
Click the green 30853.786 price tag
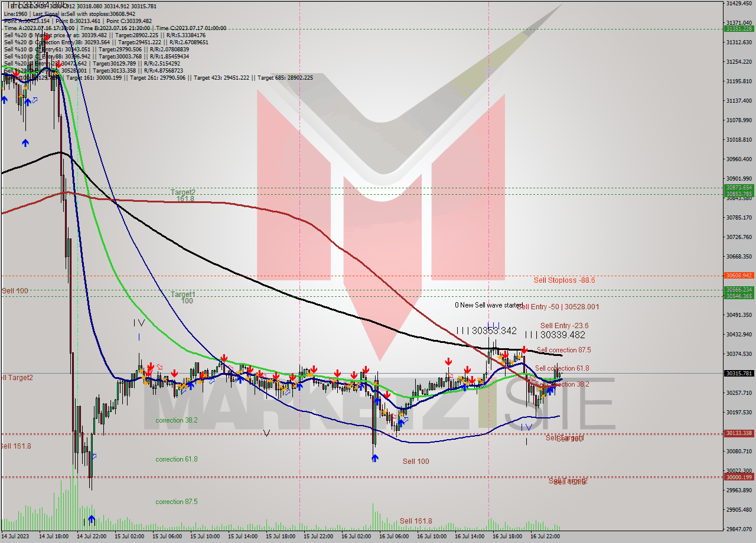click(x=739, y=194)
